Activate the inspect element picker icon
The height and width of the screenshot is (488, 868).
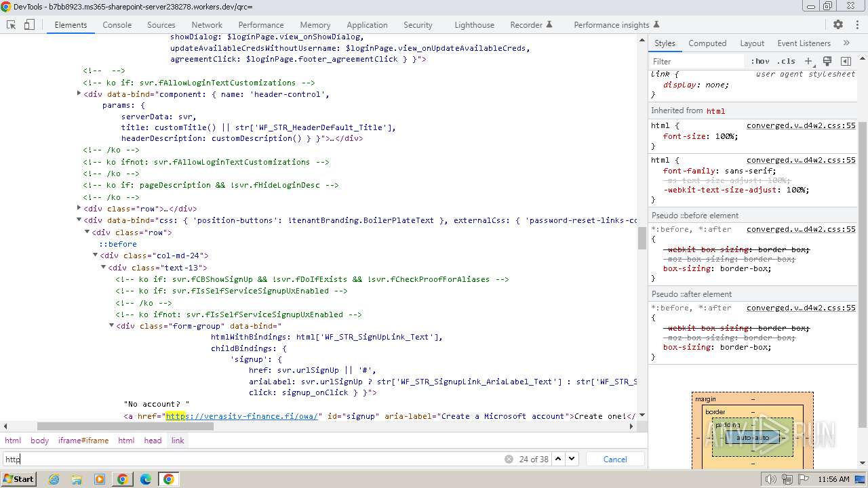(x=11, y=24)
